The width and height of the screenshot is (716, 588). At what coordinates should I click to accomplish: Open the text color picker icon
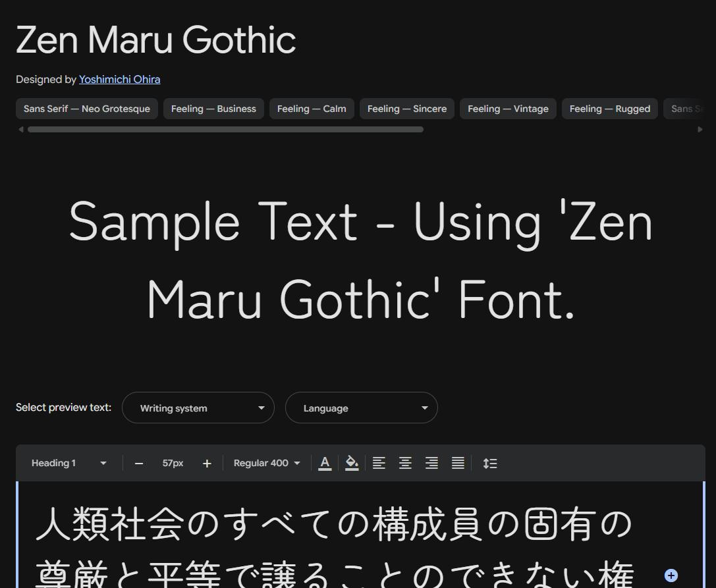point(325,463)
